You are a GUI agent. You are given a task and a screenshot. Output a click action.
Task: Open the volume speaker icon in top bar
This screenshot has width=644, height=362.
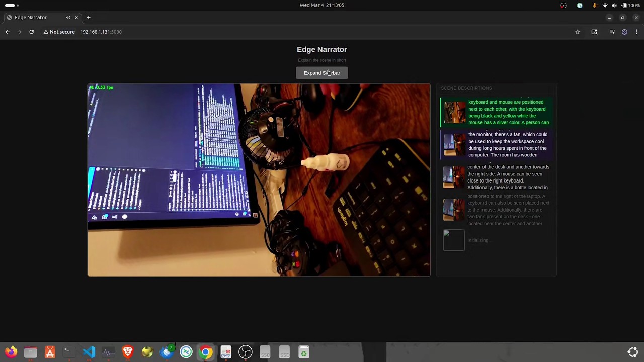[x=614, y=5]
